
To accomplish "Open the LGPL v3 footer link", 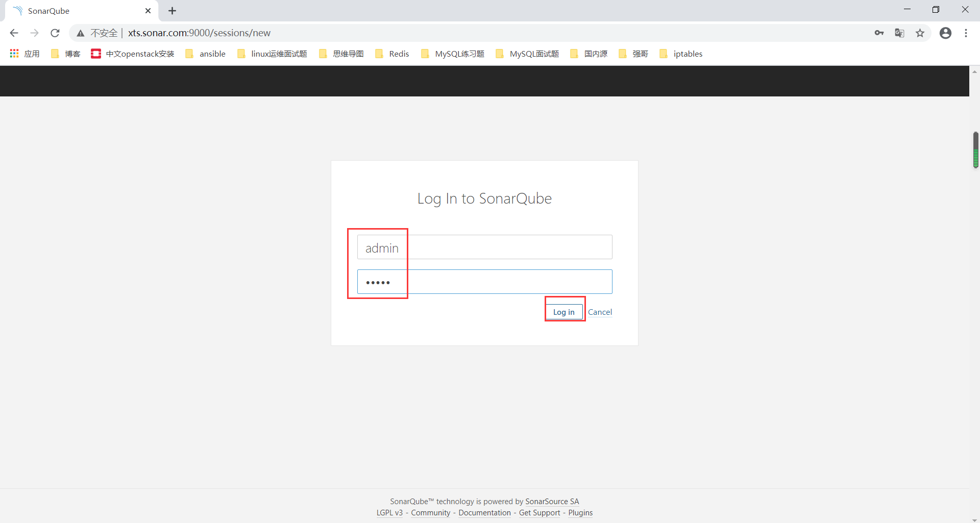I will coord(389,513).
